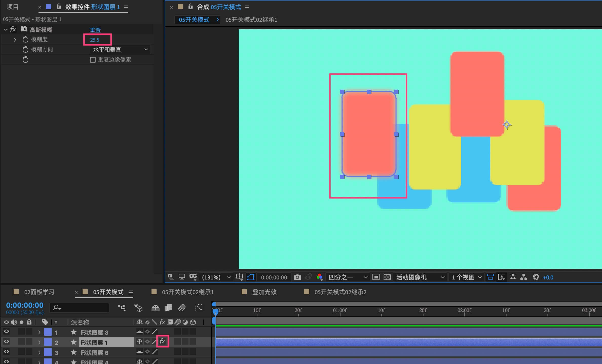Click the label color swatch of 形状图层 1
This screenshot has width=602, height=364.
pyautogui.click(x=48, y=342)
